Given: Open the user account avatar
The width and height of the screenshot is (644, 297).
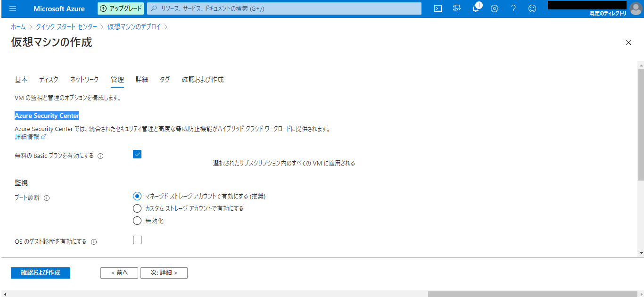Looking at the screenshot, I should [636, 8].
